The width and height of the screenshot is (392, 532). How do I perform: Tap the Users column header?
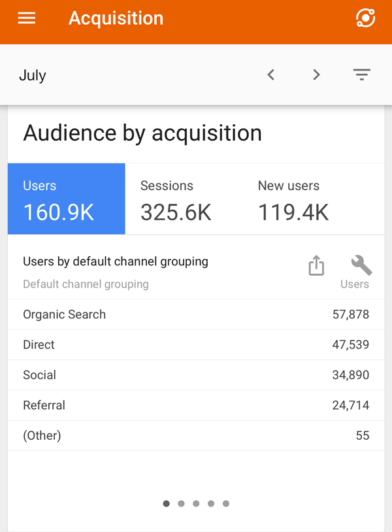pos(354,284)
